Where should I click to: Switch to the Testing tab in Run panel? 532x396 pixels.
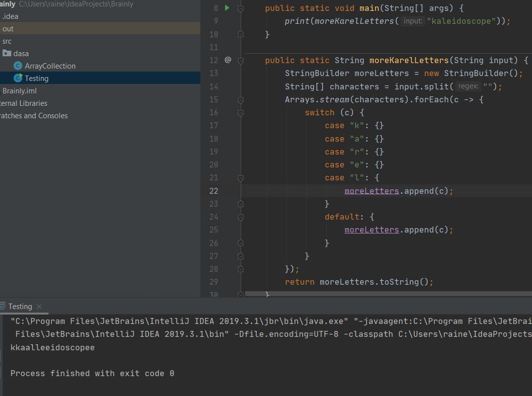[x=20, y=307]
